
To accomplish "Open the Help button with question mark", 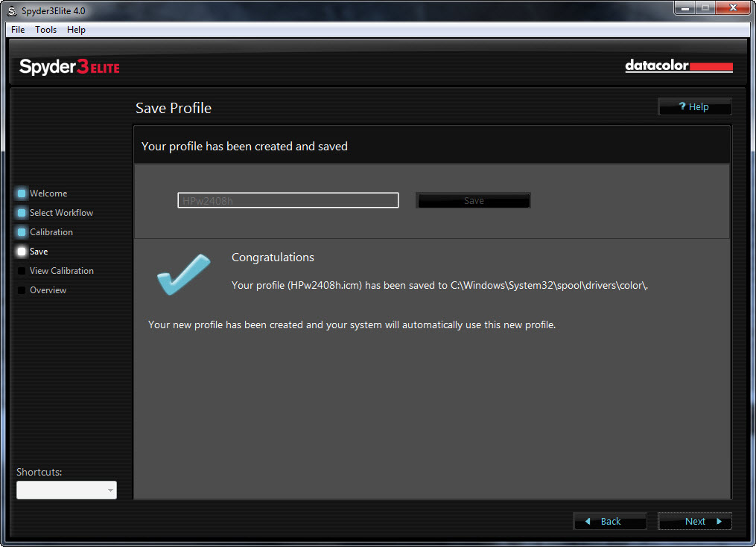I will coord(694,107).
